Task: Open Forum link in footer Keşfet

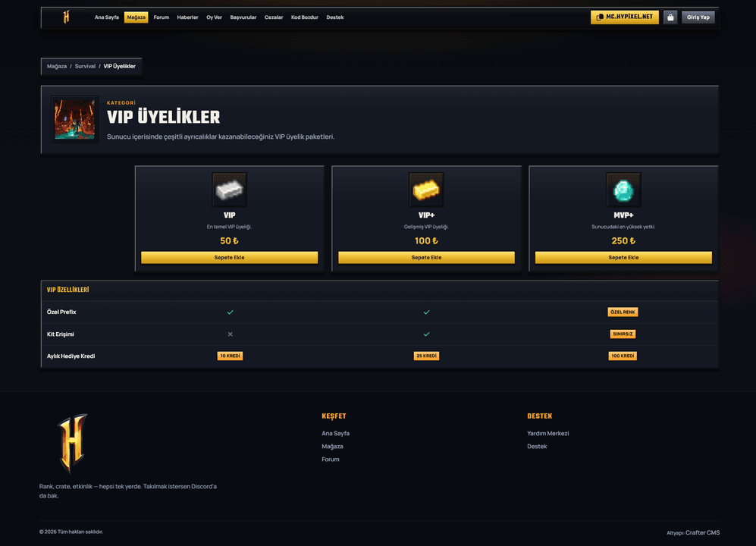Action: click(x=331, y=460)
